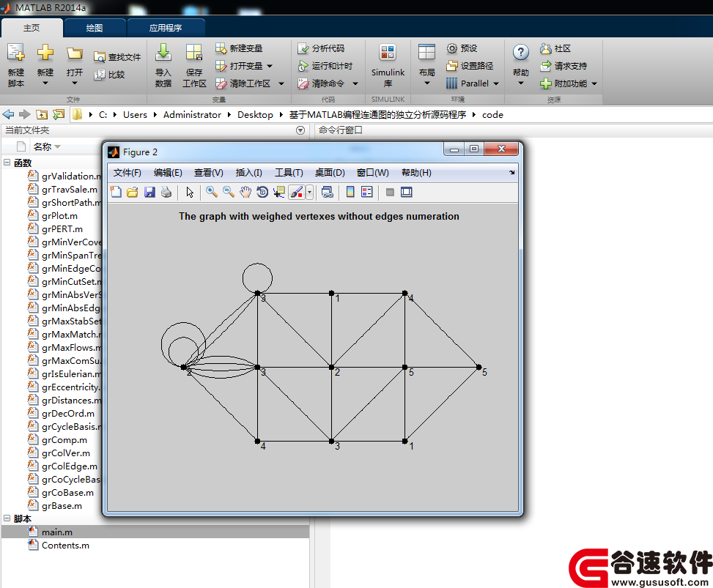Click New Variable (新建变量) button
Viewport: 713px width, 588px height.
coord(239,48)
